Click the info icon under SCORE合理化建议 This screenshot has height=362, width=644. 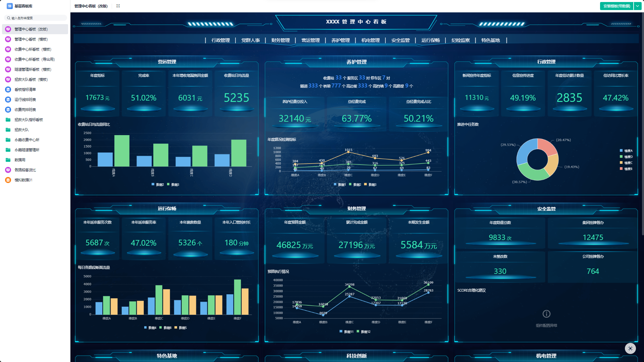[546, 314]
